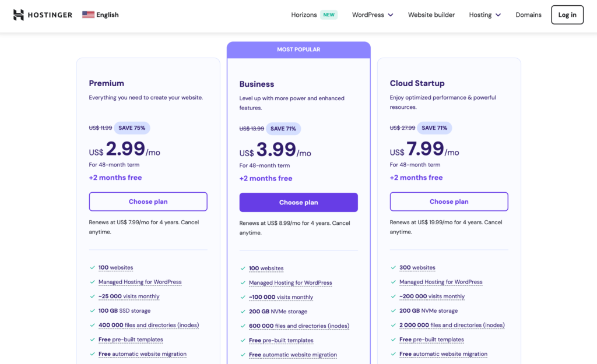Click the Log in button

[x=567, y=15]
